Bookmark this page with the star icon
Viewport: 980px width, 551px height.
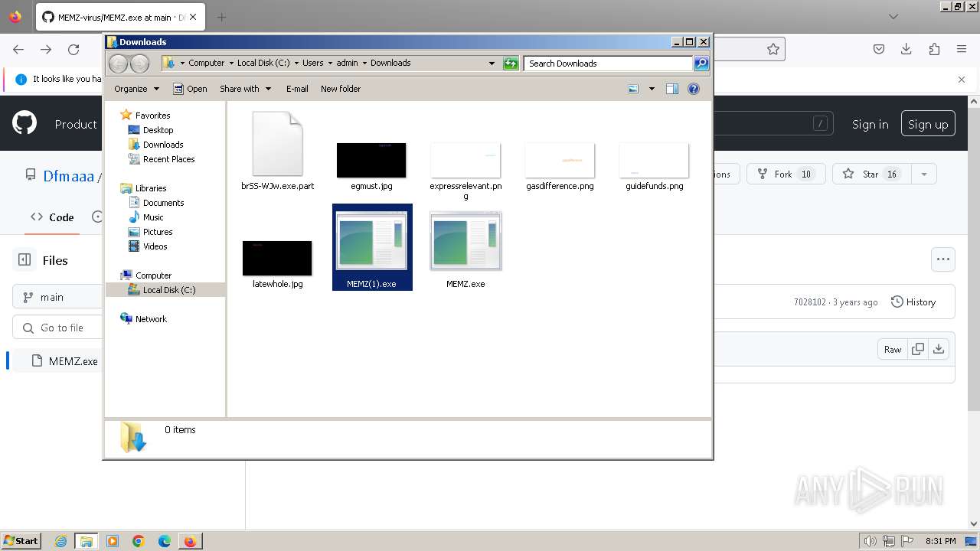773,49
